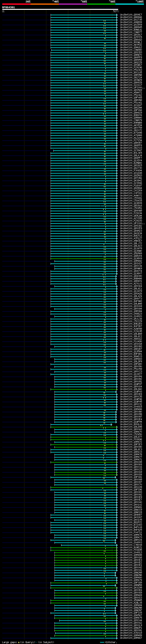
Task: Select hit label UniRef100_Q93WZ9
Action: [131, 80]
